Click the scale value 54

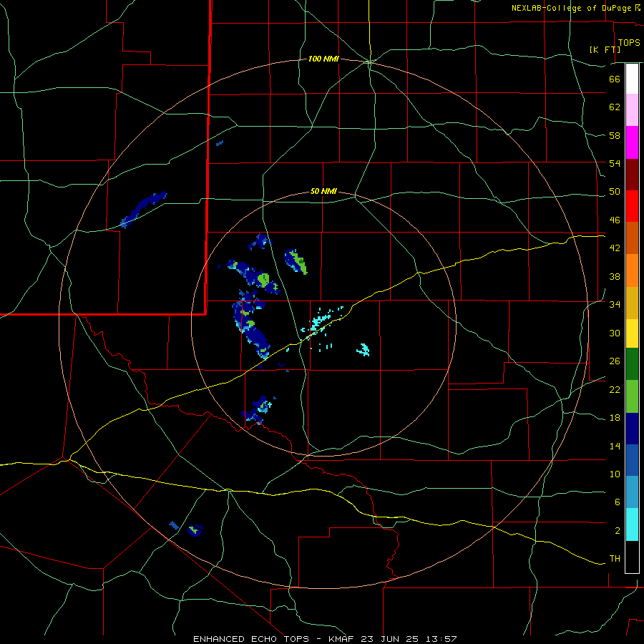(x=615, y=163)
